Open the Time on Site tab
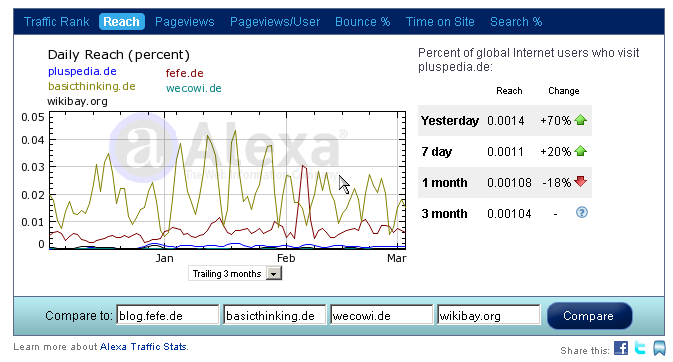The image size is (673, 362). (x=440, y=22)
